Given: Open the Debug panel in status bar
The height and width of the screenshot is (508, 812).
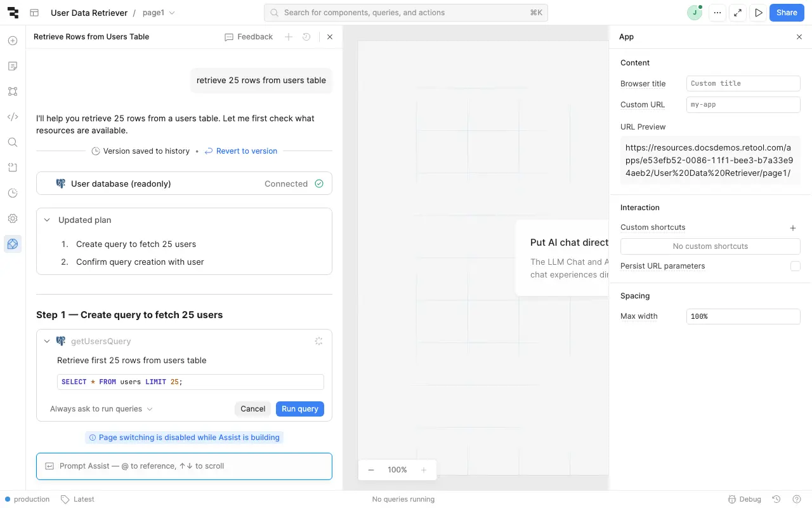Looking at the screenshot, I should pos(744,499).
